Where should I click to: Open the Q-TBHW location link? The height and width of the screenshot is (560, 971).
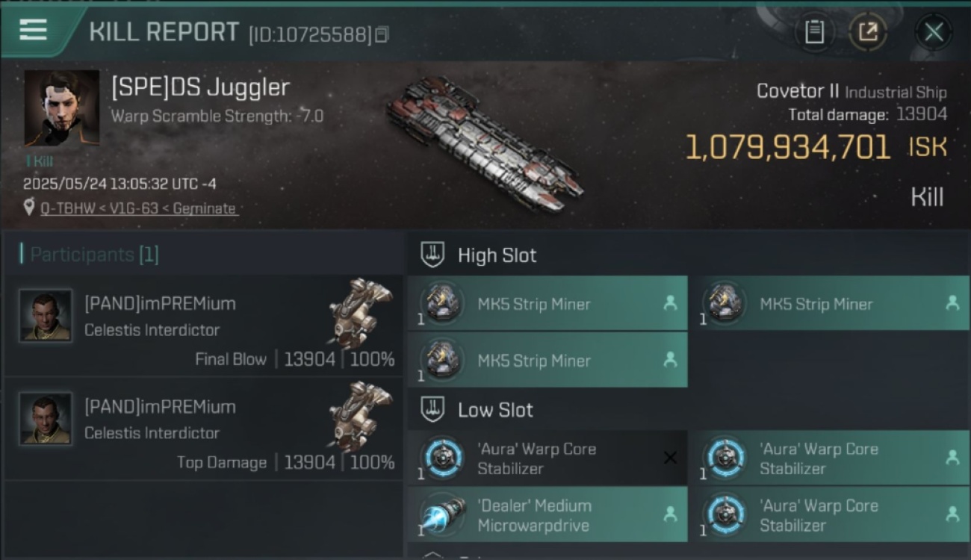[138, 208]
